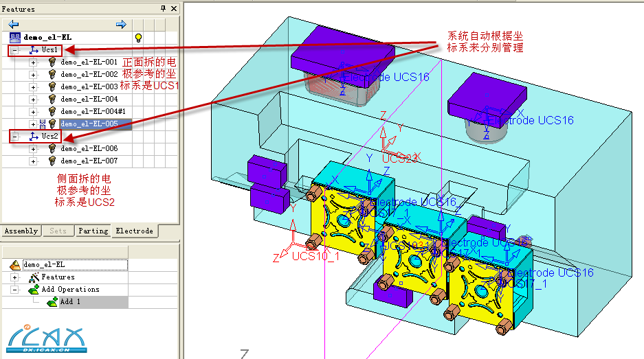Viewport: 644px width, 359px height.
Task: Click the Ucs2 coordinate system icon
Action: 34,136
